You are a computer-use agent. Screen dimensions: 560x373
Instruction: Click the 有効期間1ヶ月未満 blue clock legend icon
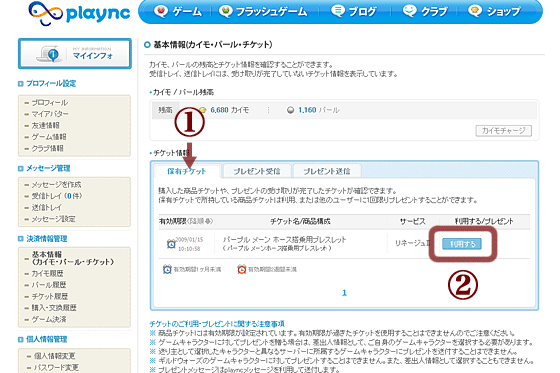[167, 269]
